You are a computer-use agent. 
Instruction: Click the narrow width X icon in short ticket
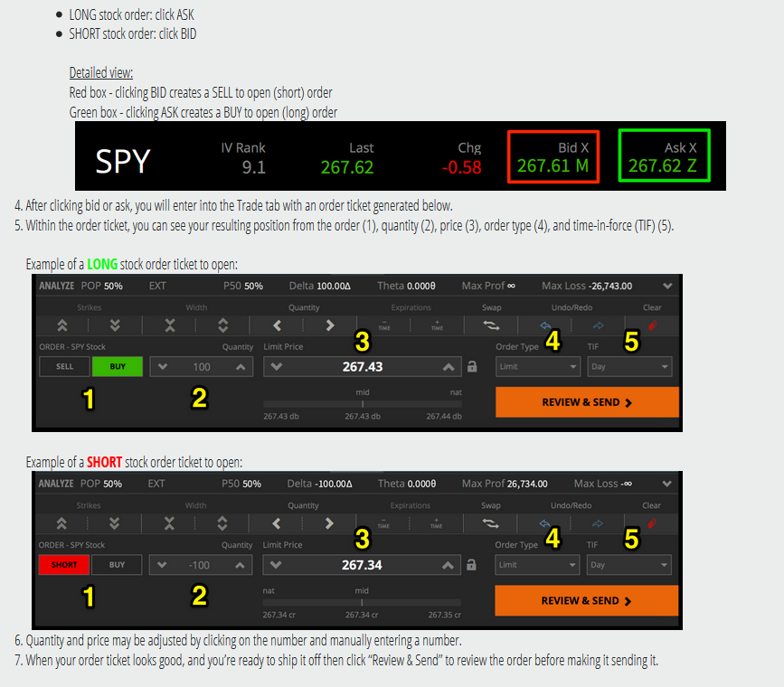coord(169,523)
